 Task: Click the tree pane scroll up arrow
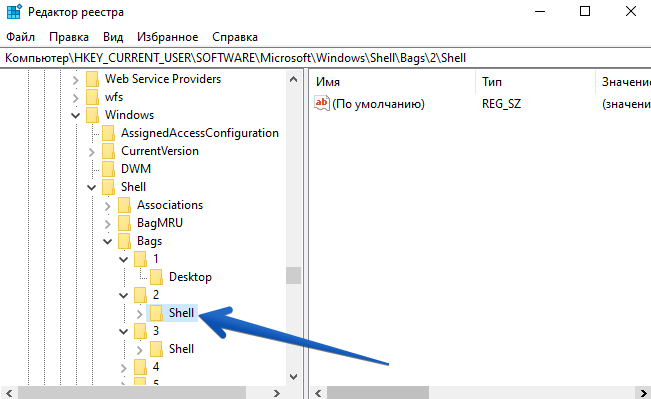tap(294, 79)
